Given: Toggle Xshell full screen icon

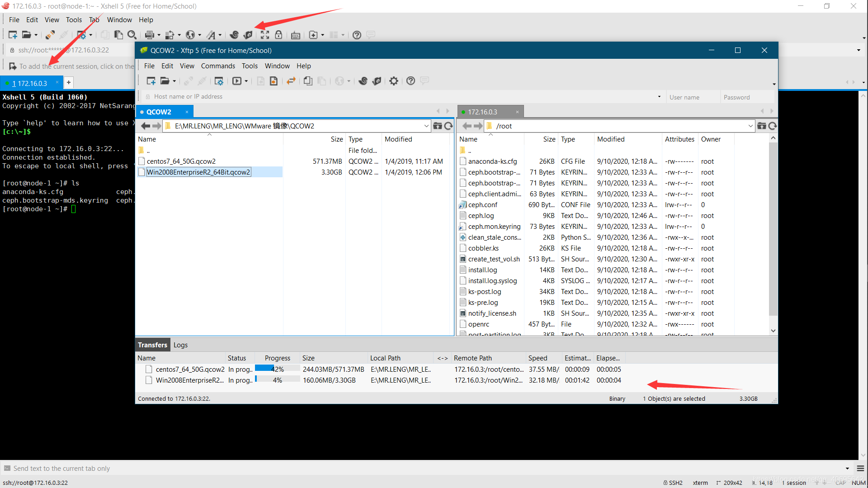Looking at the screenshot, I should click(265, 35).
